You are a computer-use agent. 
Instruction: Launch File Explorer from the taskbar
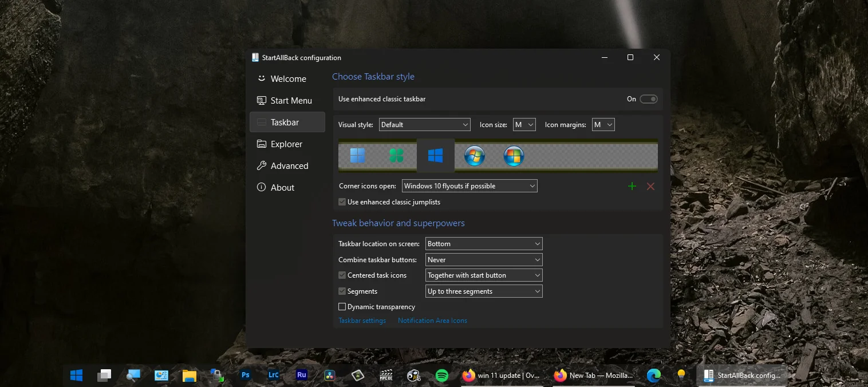coord(190,376)
